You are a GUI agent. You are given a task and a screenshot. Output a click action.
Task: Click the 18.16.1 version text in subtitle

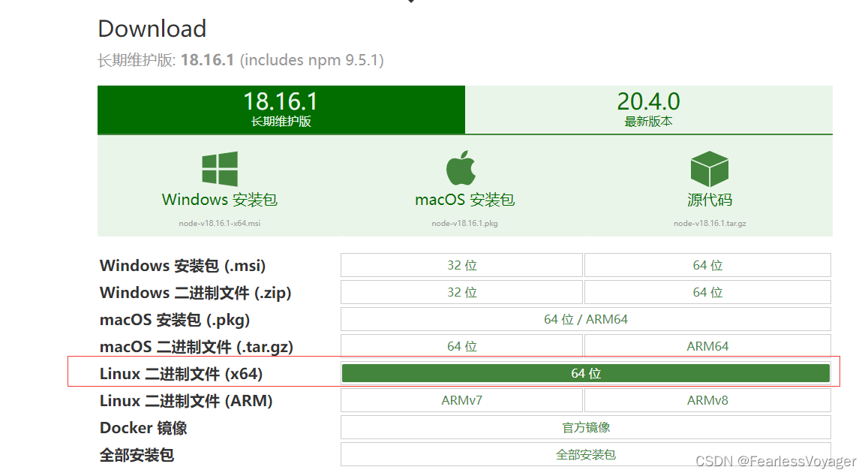208,60
